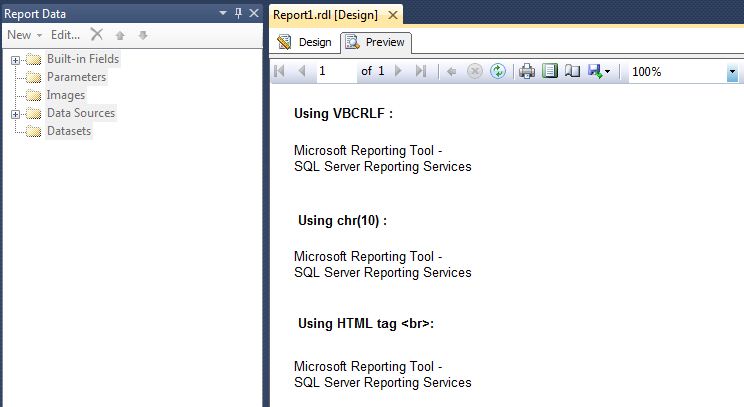Switch to the Design tab
This screenshot has height=407, width=744.
click(305, 42)
